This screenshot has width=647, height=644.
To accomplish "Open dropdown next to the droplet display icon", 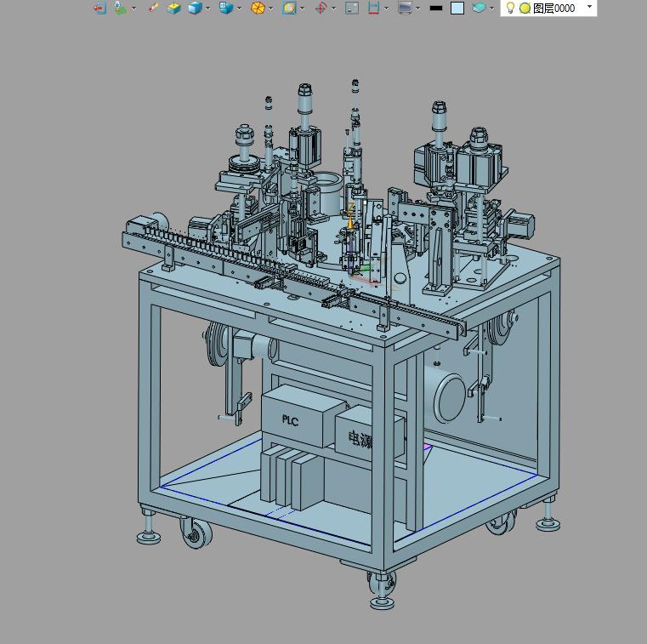I will click(133, 9).
